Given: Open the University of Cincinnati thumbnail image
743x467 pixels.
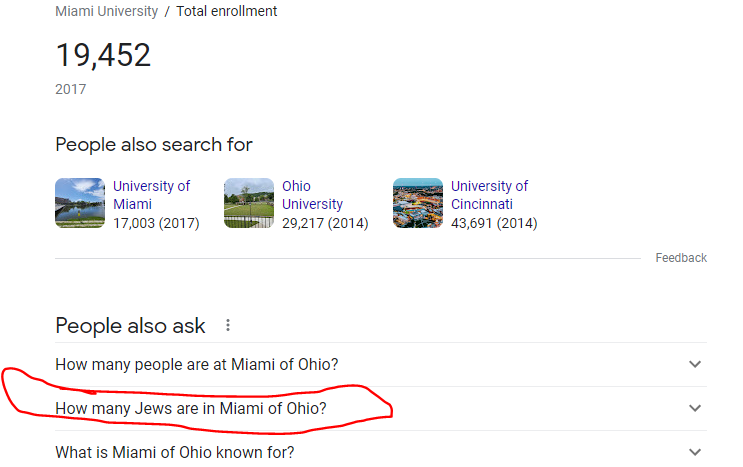Looking at the screenshot, I should (x=418, y=203).
